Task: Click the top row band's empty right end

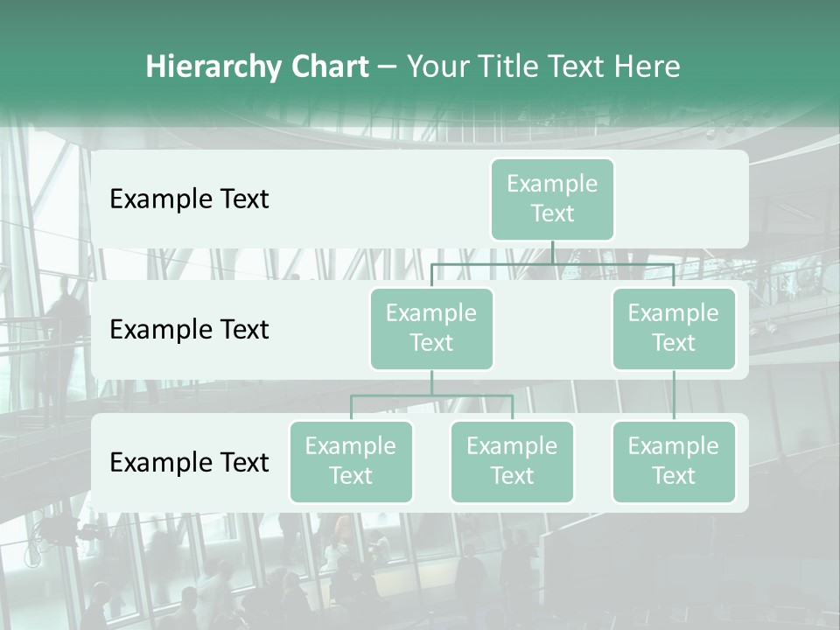Action: coord(691,199)
